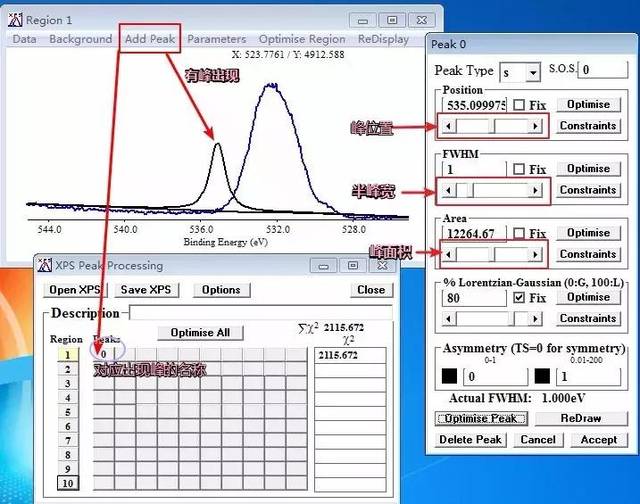Click the Lorentzian-Gaussian value field
The width and height of the screenshot is (640, 504).
pyautogui.click(x=475, y=298)
